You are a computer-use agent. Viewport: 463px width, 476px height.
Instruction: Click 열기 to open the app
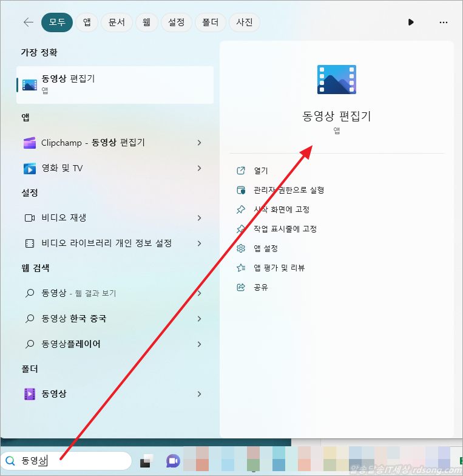tap(260, 171)
